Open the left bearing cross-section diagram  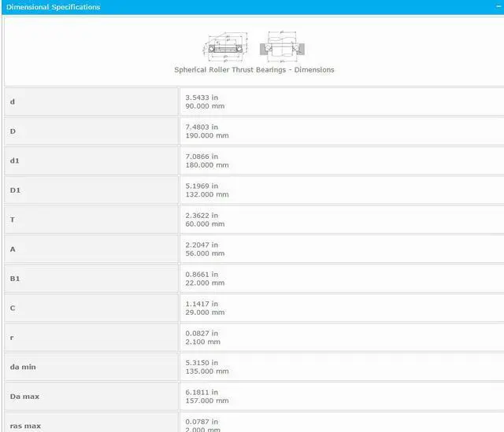(225, 46)
